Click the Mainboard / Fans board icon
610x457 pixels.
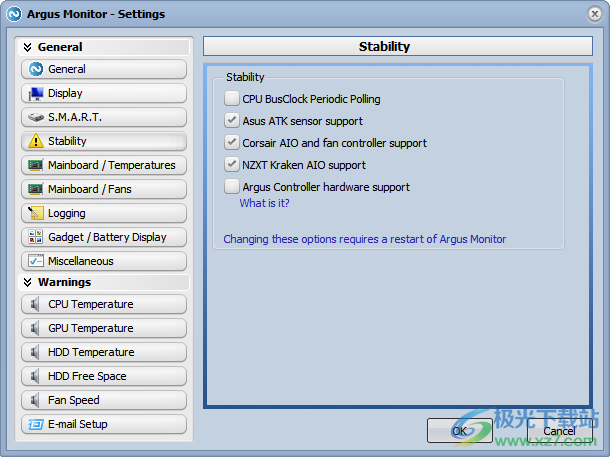36,189
